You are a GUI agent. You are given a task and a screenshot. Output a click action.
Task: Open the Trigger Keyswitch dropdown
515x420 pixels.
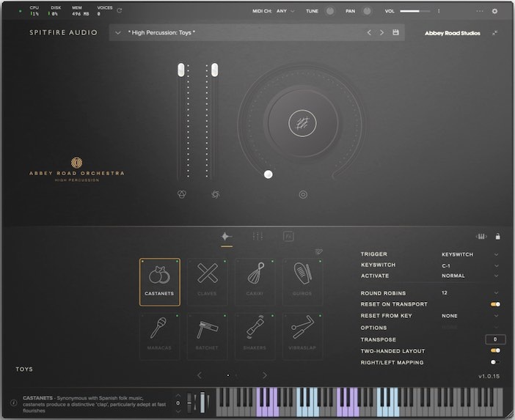click(470, 254)
